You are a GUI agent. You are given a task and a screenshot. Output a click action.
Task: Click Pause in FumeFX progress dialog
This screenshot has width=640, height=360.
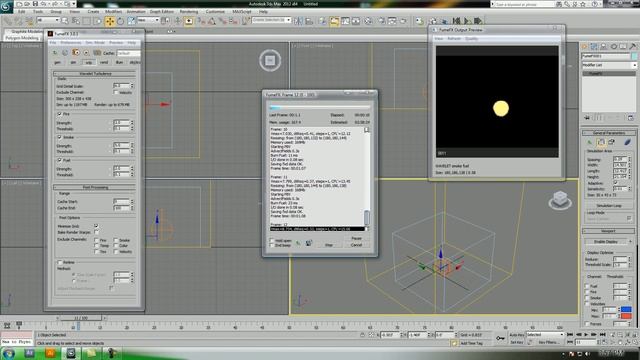tap(356, 238)
